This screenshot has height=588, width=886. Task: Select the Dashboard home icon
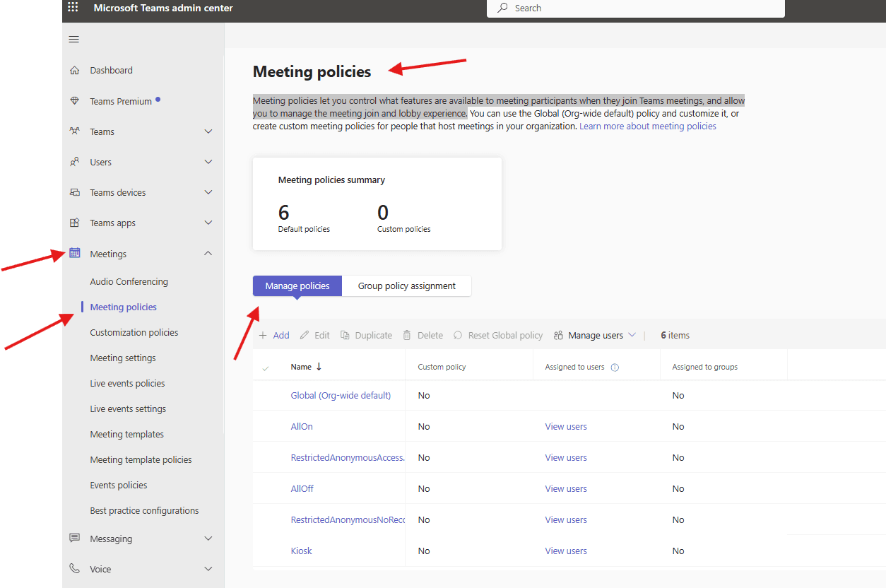point(74,70)
